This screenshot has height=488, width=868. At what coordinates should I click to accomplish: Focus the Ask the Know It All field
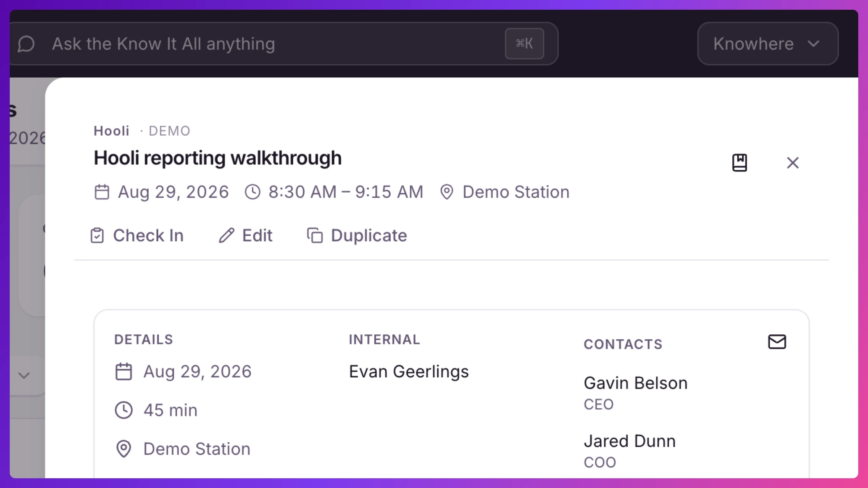coord(284,44)
